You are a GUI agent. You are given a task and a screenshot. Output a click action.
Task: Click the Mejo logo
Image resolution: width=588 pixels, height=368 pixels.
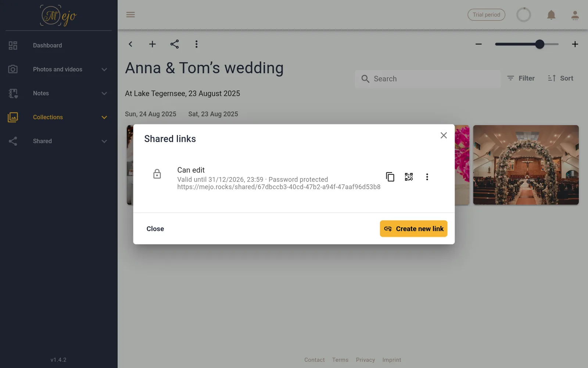[x=58, y=16]
